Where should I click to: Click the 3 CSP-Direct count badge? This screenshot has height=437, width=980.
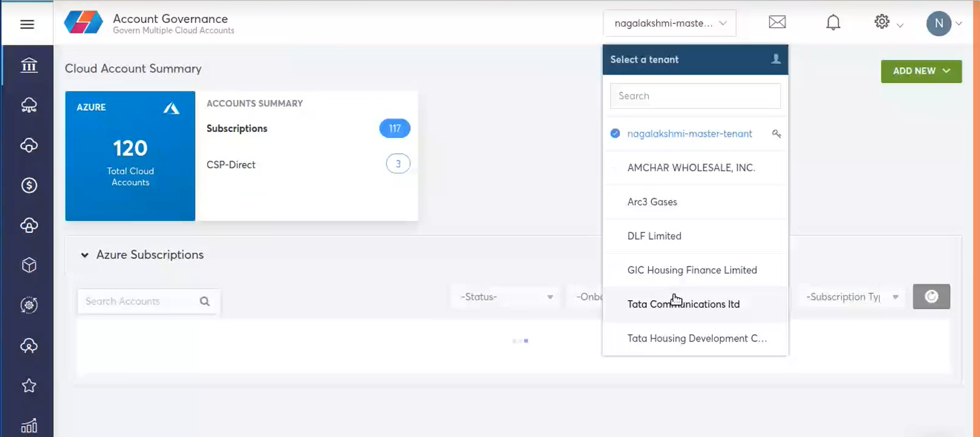point(398,163)
